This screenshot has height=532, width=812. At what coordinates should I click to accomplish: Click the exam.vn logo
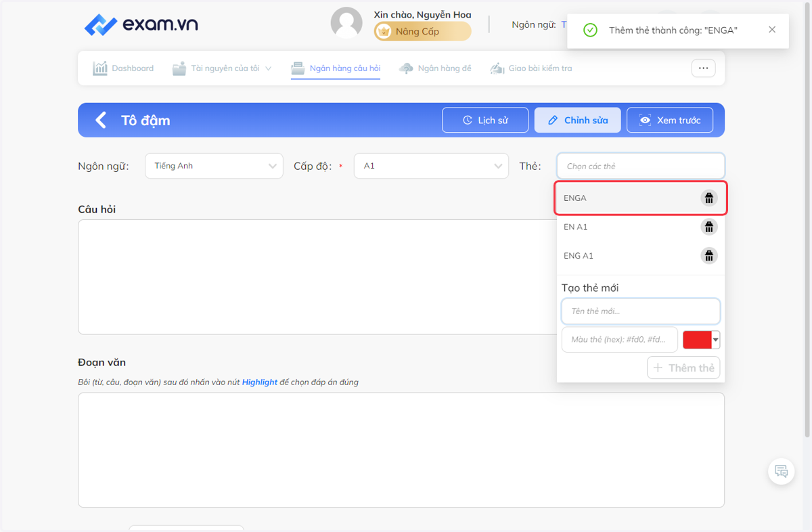click(x=141, y=25)
